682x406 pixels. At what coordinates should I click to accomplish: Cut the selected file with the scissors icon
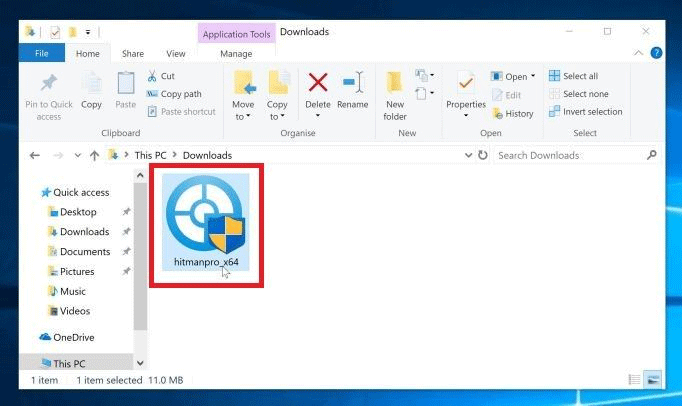(x=152, y=76)
